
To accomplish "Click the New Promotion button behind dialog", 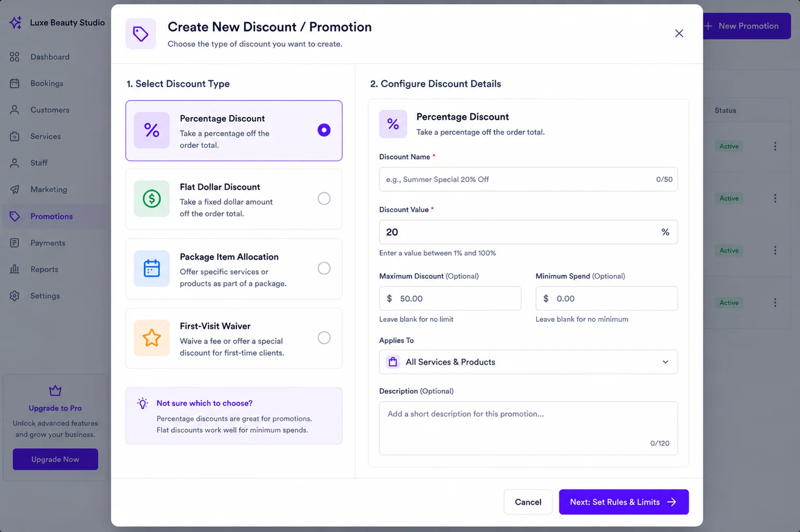I will tap(746, 26).
